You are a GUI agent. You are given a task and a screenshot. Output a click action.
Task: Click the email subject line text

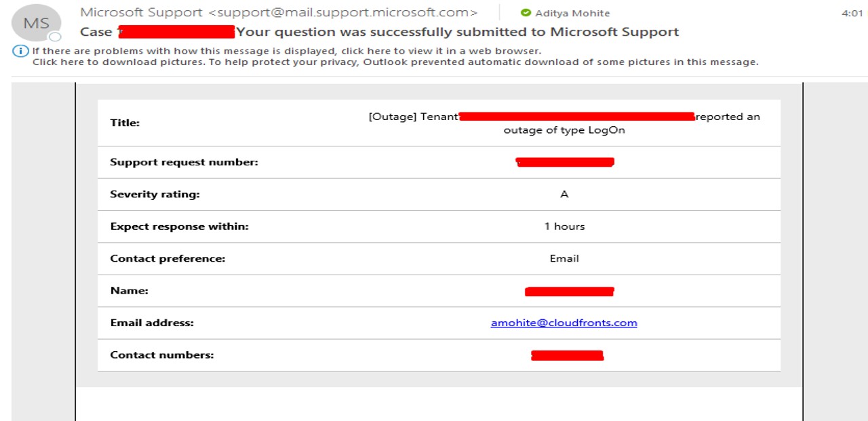click(x=458, y=31)
